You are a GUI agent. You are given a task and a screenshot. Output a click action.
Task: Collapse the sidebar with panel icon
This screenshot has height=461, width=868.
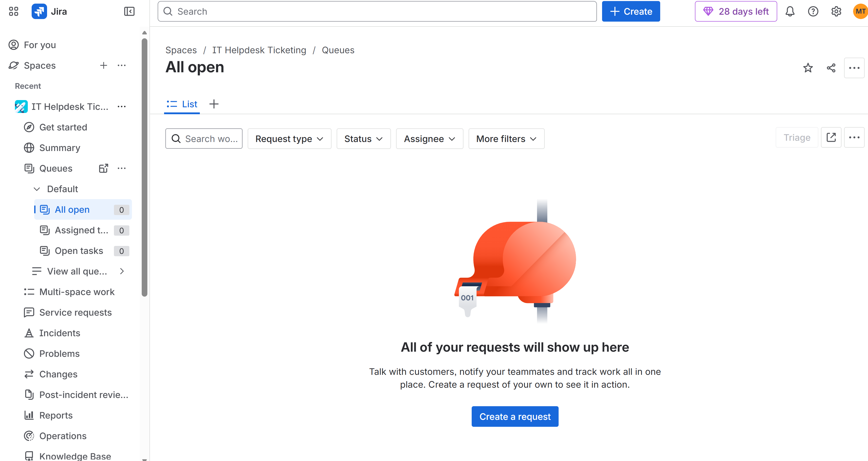point(129,12)
